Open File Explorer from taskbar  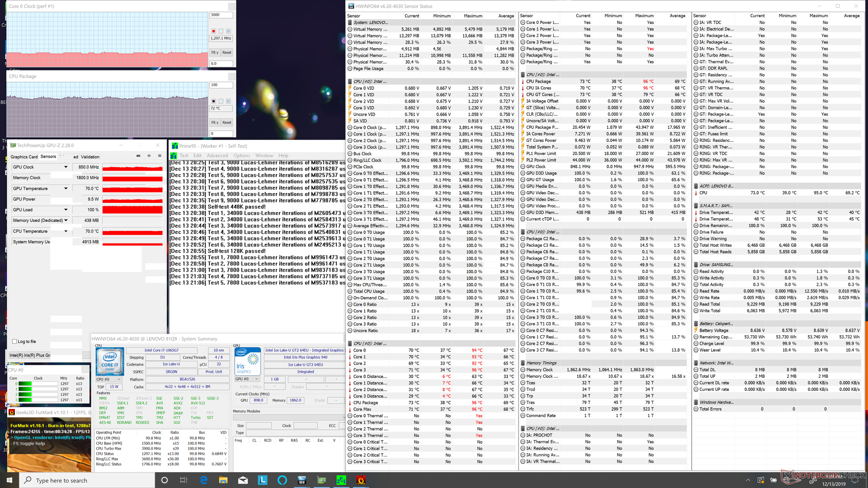pyautogui.click(x=223, y=480)
